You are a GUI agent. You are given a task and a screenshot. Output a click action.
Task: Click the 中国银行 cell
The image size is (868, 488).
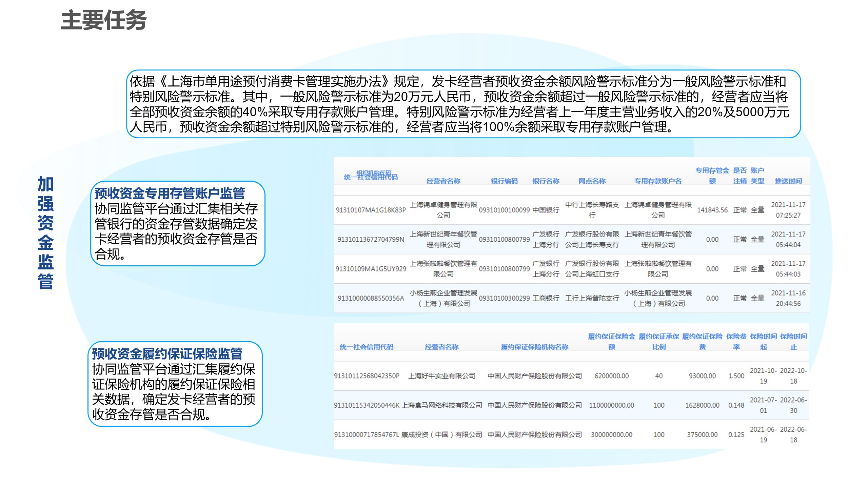(x=546, y=210)
